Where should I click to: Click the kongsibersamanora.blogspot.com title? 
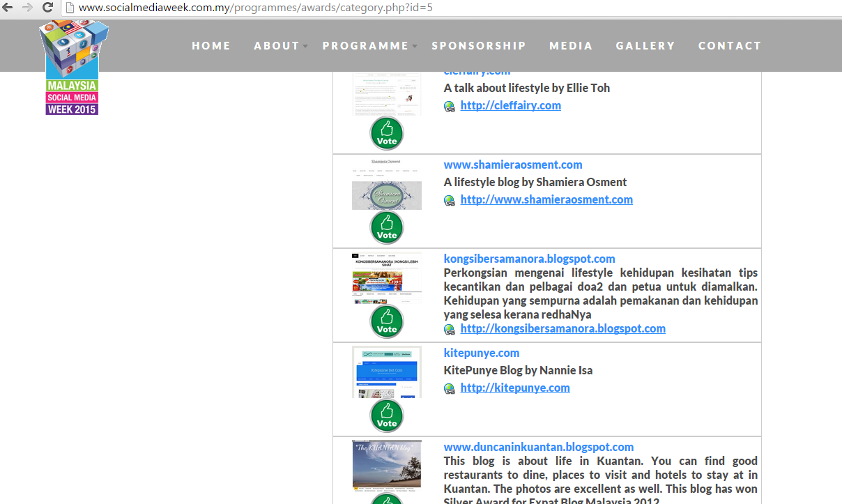tap(530, 259)
